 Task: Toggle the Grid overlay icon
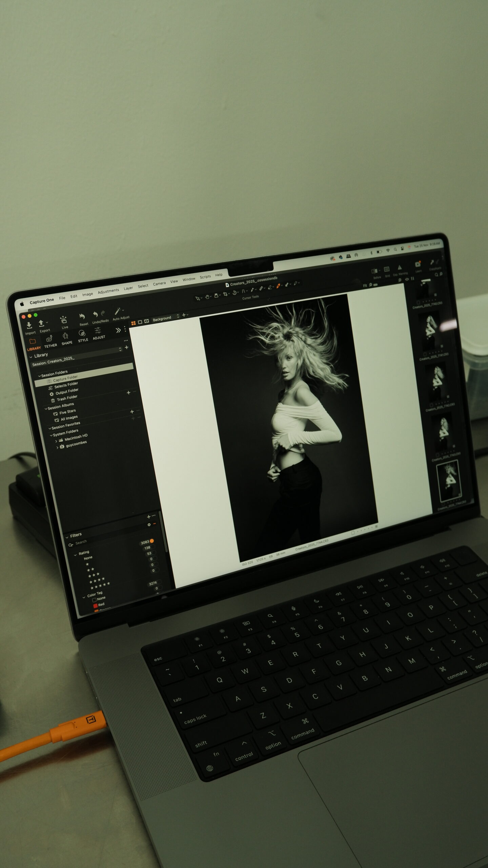coord(386,270)
